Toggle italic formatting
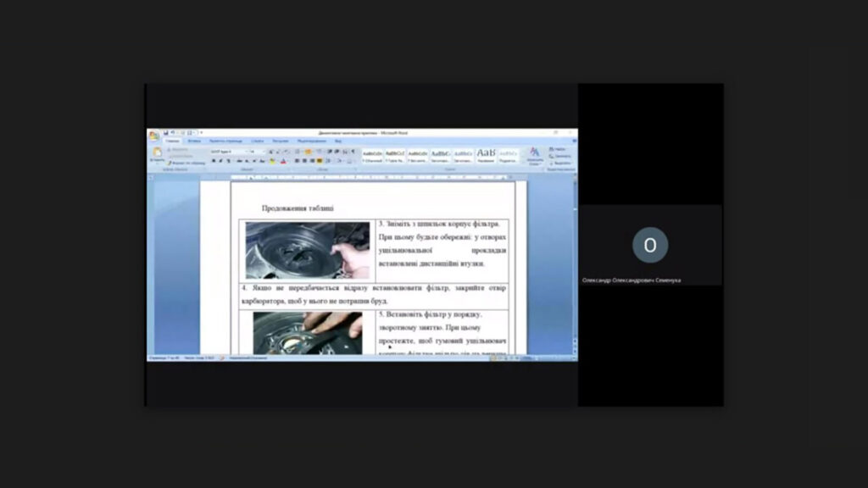 click(x=221, y=161)
